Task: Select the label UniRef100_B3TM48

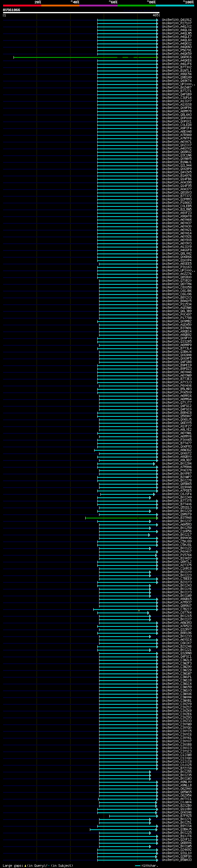Action: [x=176, y=518]
